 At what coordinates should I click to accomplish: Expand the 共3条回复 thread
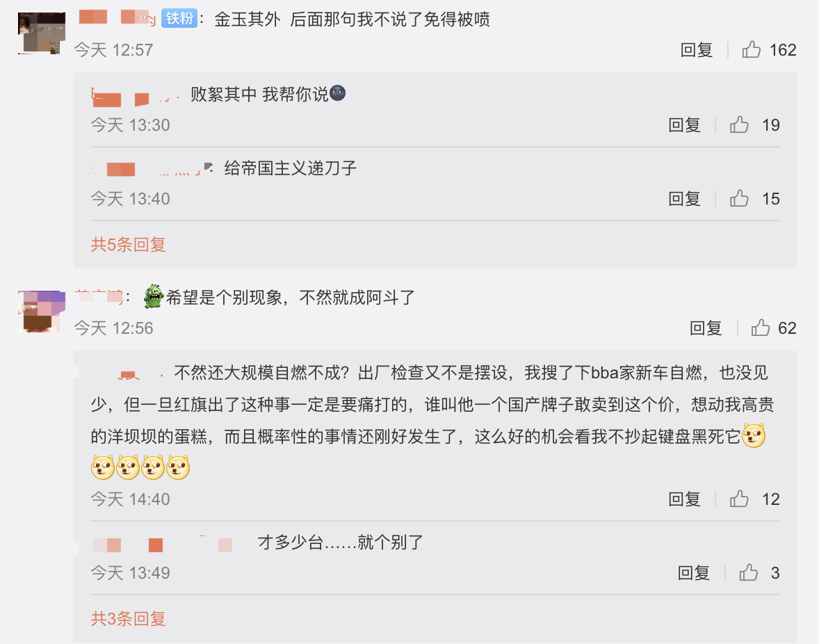click(129, 618)
